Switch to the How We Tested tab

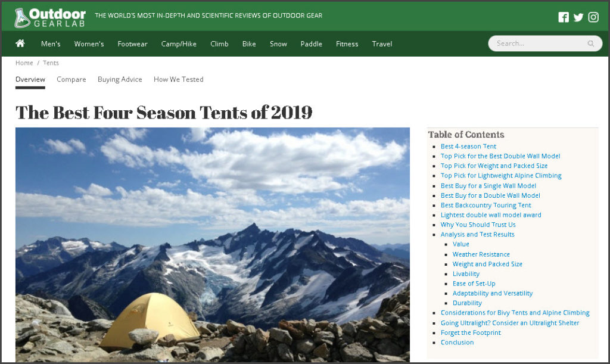point(179,79)
